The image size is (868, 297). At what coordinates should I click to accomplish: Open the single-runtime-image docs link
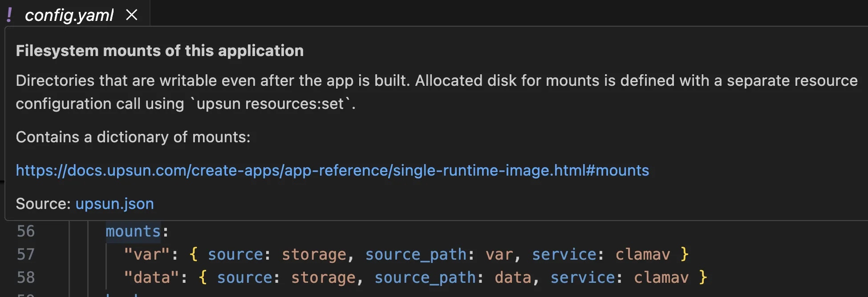[x=332, y=170]
